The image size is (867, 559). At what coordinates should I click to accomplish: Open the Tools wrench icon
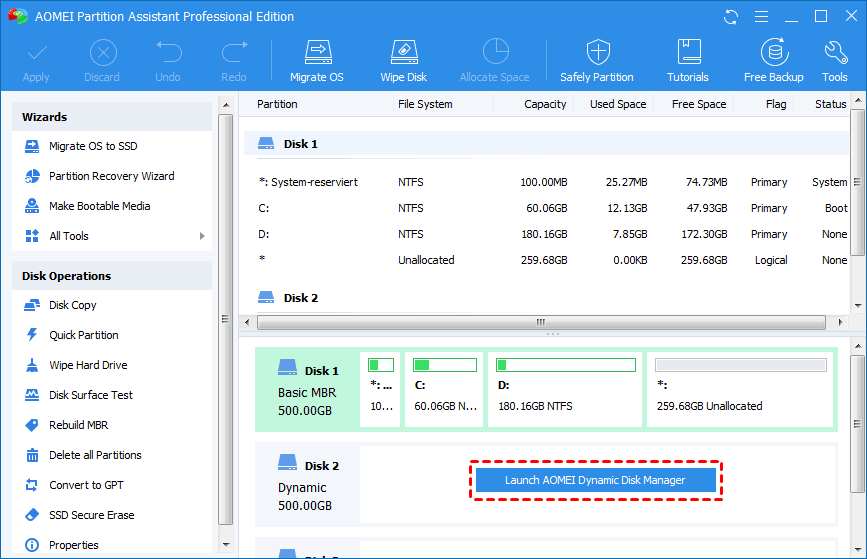click(835, 53)
